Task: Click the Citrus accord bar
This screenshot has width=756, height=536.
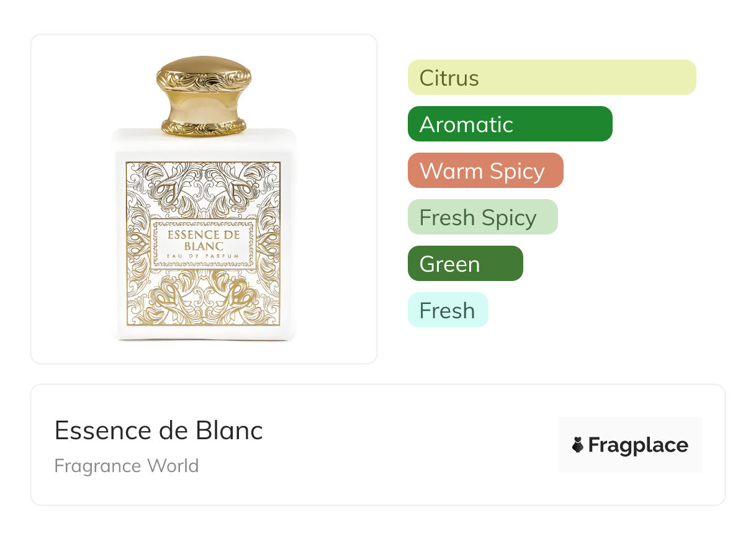Action: (x=551, y=78)
